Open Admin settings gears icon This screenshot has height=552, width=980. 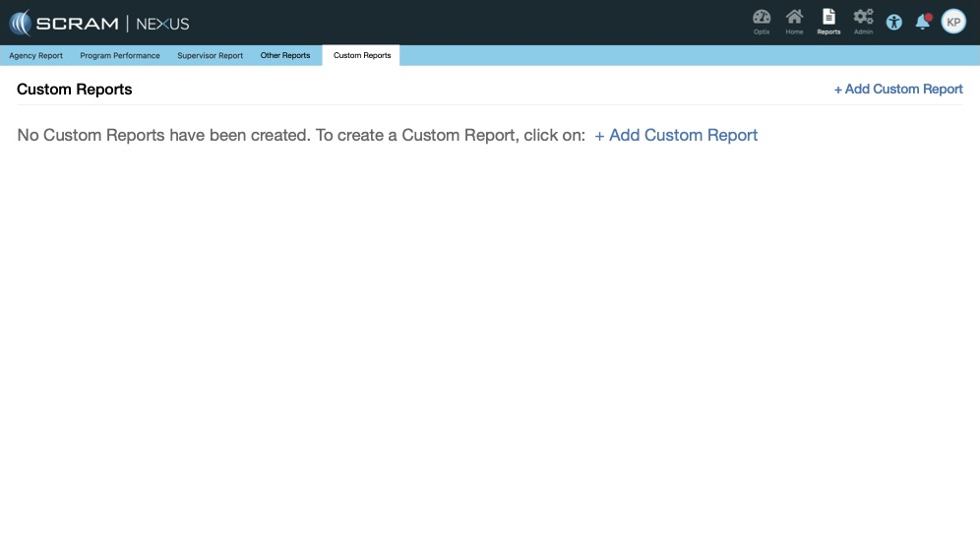[x=863, y=18]
